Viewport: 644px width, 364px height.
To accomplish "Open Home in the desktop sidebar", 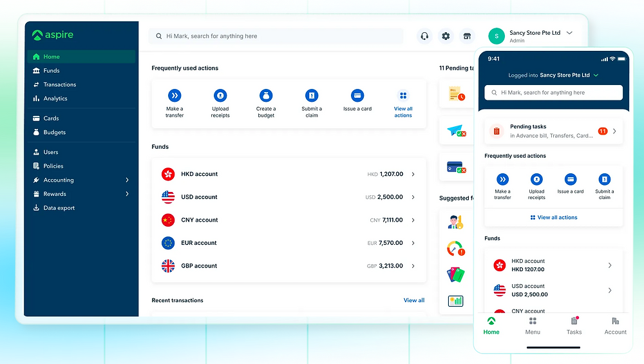I will coord(81,57).
